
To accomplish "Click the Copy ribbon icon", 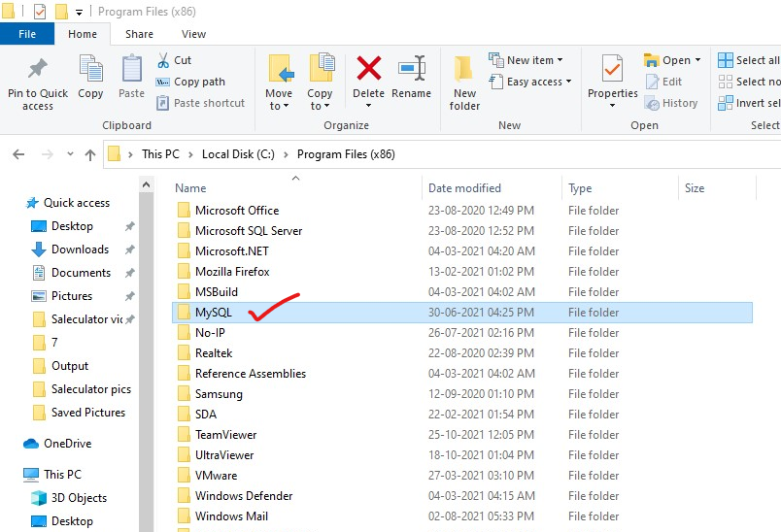I will pos(90,68).
